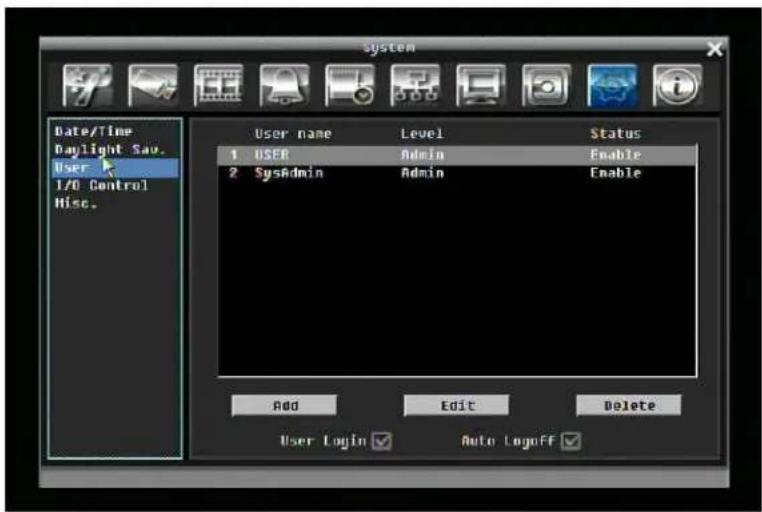Viewport: 762px width, 512px height.
Task: Select the User menu entry
Action: [x=115, y=168]
